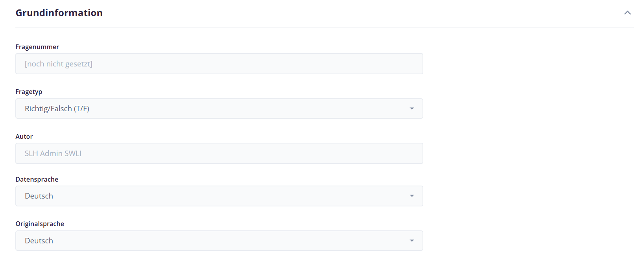This screenshot has width=644, height=276.
Task: Click 'Deutsch' value under Datensprache
Action: [x=39, y=196]
